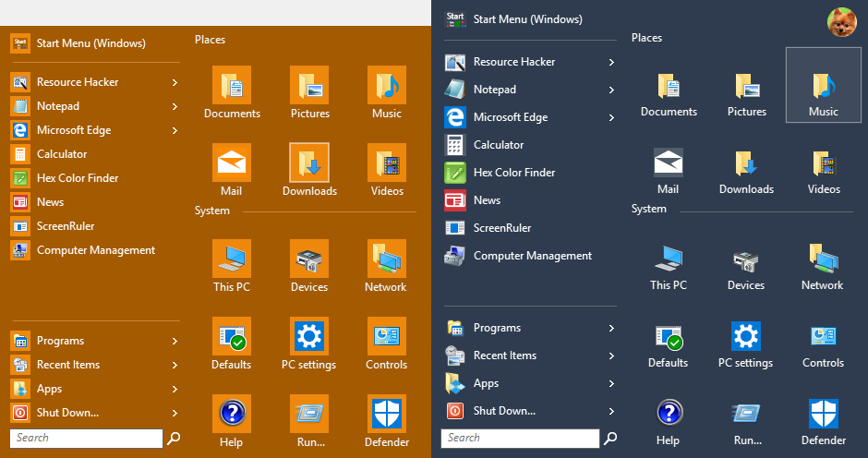This screenshot has width=868, height=458.
Task: Open Mail in the dark start menu
Action: point(669,172)
